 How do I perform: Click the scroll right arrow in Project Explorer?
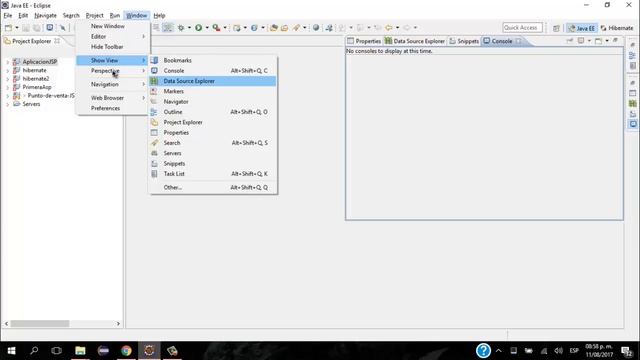click(118, 324)
